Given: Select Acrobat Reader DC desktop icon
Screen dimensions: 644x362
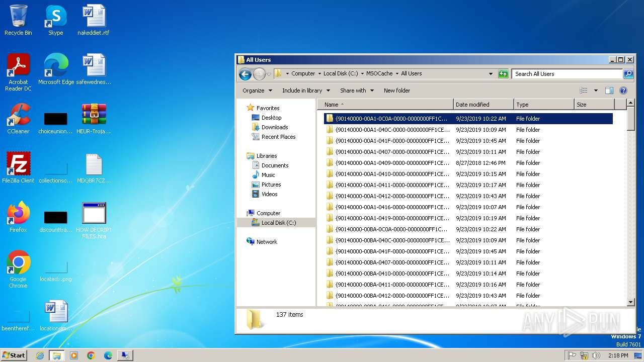Looking at the screenshot, I should coord(18,73).
